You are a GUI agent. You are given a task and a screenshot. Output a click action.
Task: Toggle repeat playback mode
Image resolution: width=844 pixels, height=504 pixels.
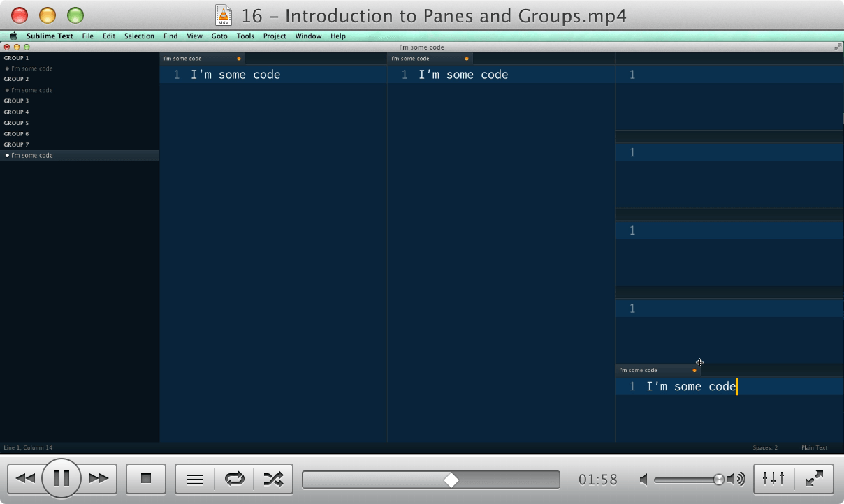(x=234, y=478)
